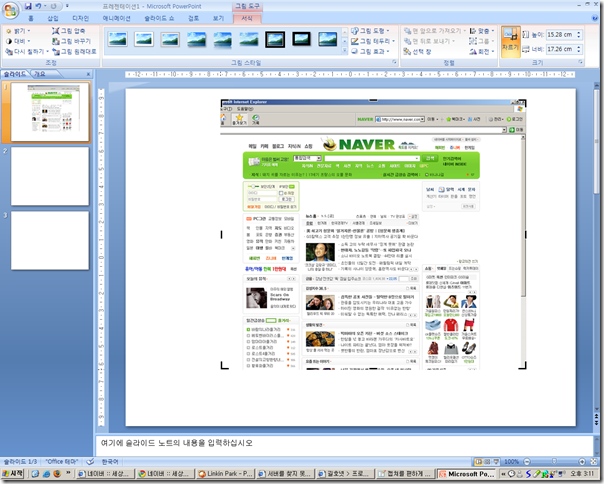Click 그림 원래대로 reset picture
This screenshot has width=604, height=484.
tap(75, 51)
